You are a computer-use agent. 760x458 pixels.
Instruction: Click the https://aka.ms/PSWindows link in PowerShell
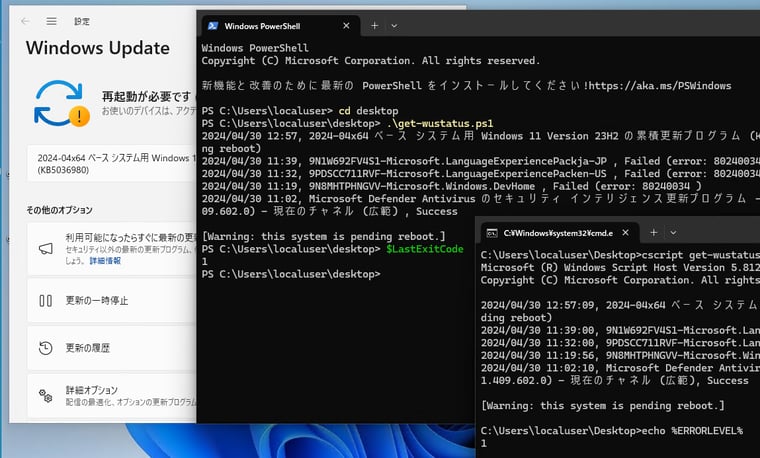660,86
